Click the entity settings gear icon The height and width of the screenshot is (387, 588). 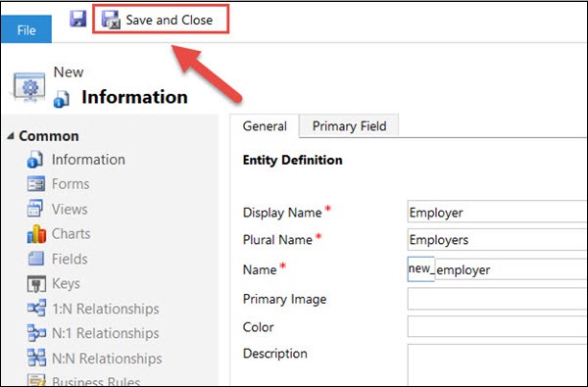(x=29, y=87)
